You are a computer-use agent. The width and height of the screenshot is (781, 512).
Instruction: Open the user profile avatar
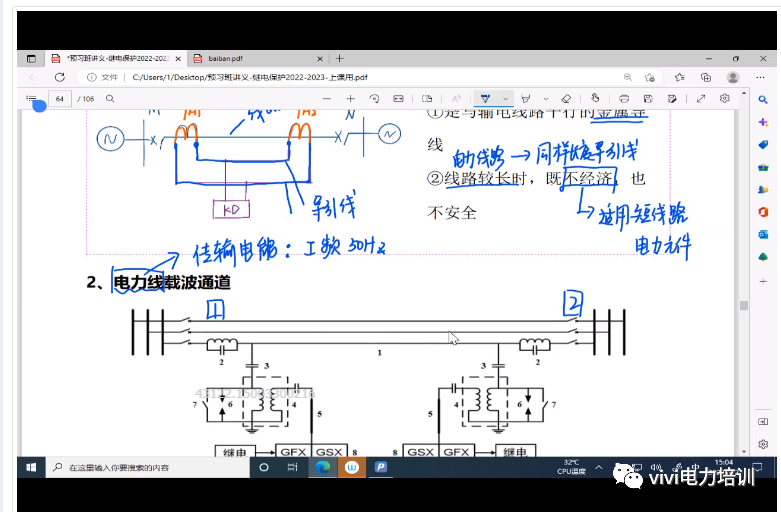click(x=733, y=77)
